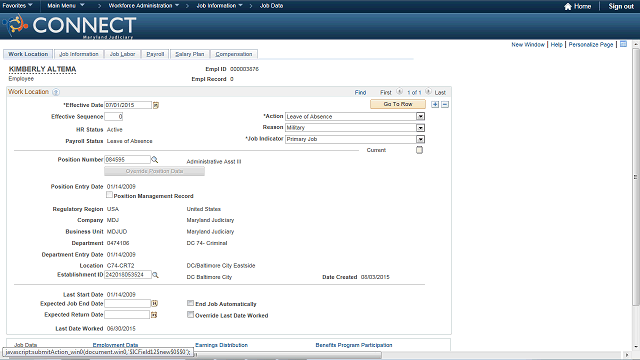Click the Expected Return Date field

pyautogui.click(x=127, y=315)
